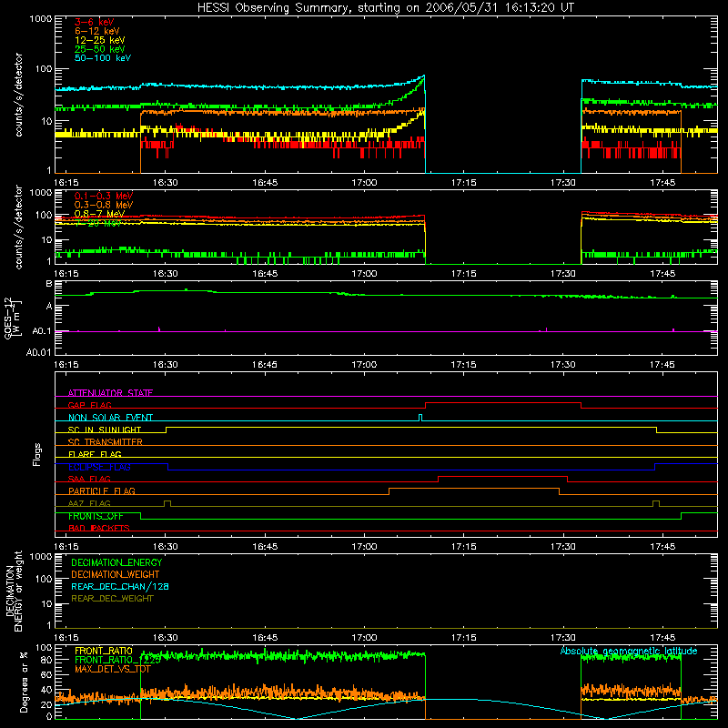Click the vertical Flags axis title
This screenshot has width=728, height=728.
37,454
